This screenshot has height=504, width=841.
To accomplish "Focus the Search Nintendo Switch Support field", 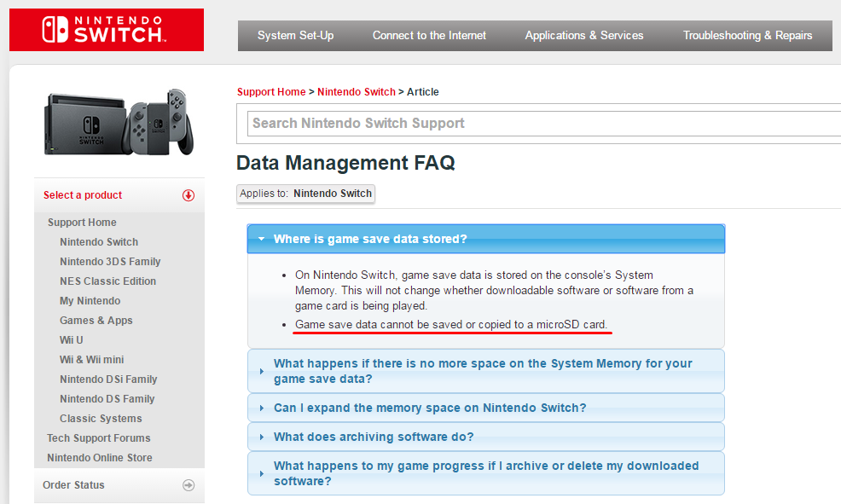I will (544, 124).
